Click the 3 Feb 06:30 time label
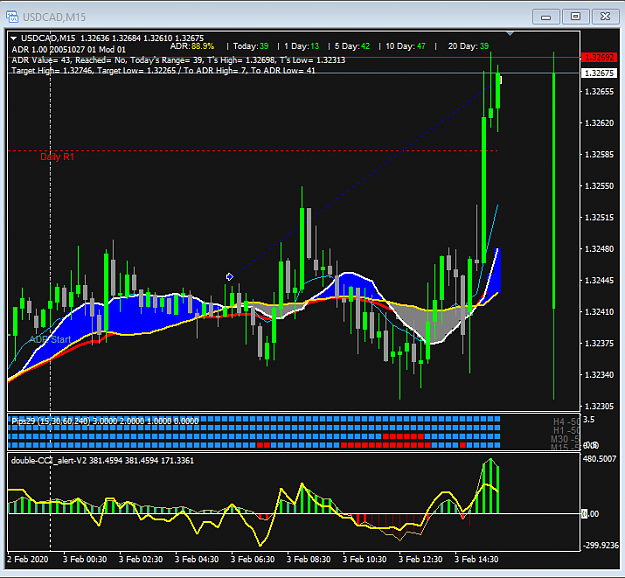This screenshot has height=578, width=625. coord(253,559)
